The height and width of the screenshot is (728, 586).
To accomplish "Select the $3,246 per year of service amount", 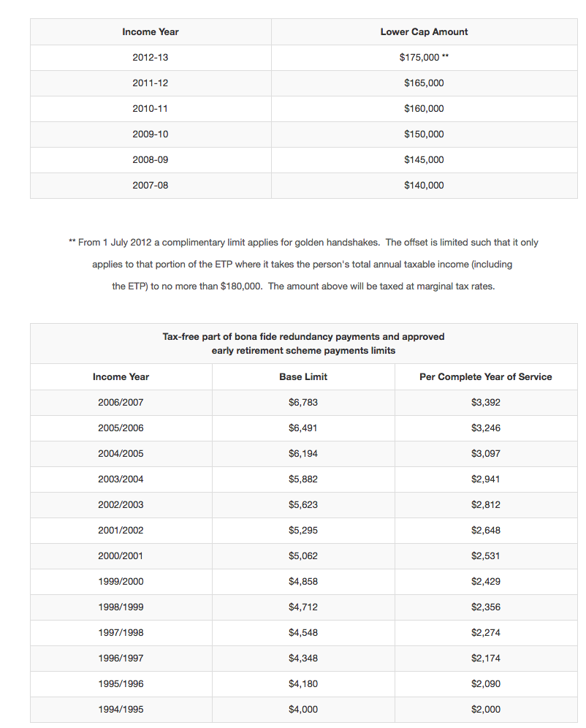I will (486, 428).
